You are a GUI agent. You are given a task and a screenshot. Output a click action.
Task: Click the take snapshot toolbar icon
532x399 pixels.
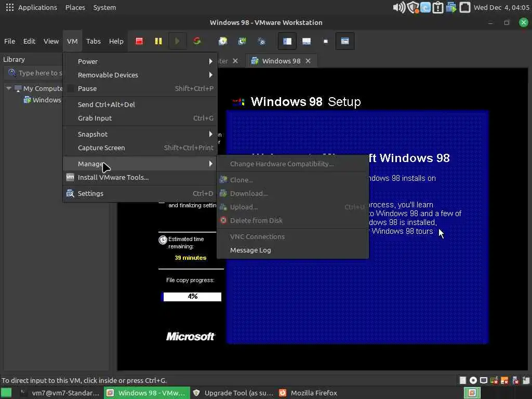(x=222, y=41)
